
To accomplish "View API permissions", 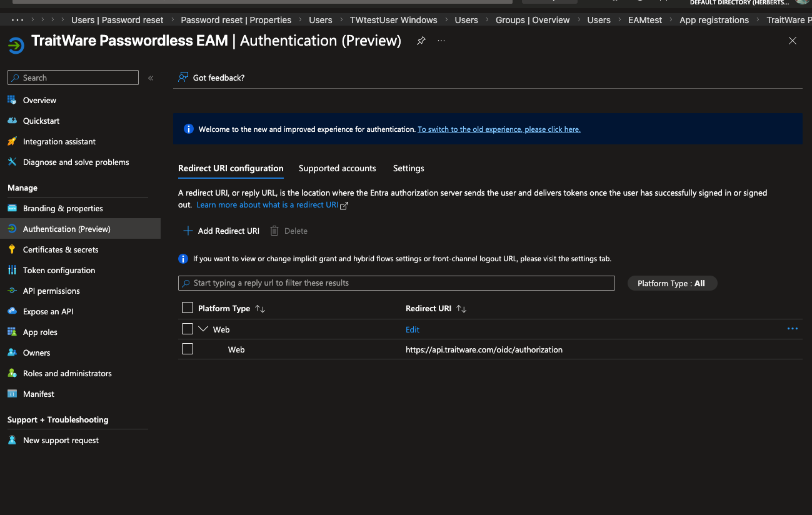I will (51, 291).
